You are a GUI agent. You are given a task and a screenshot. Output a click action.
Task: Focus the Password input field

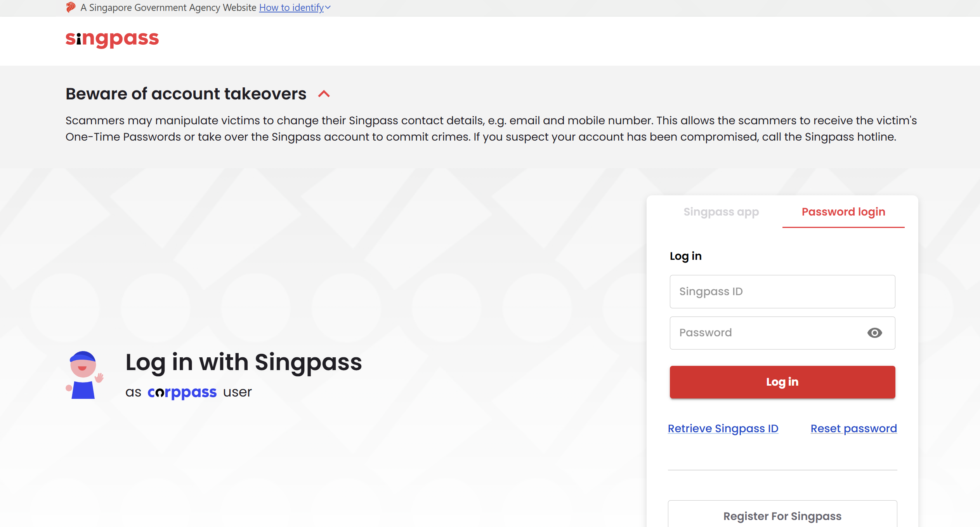pos(782,333)
